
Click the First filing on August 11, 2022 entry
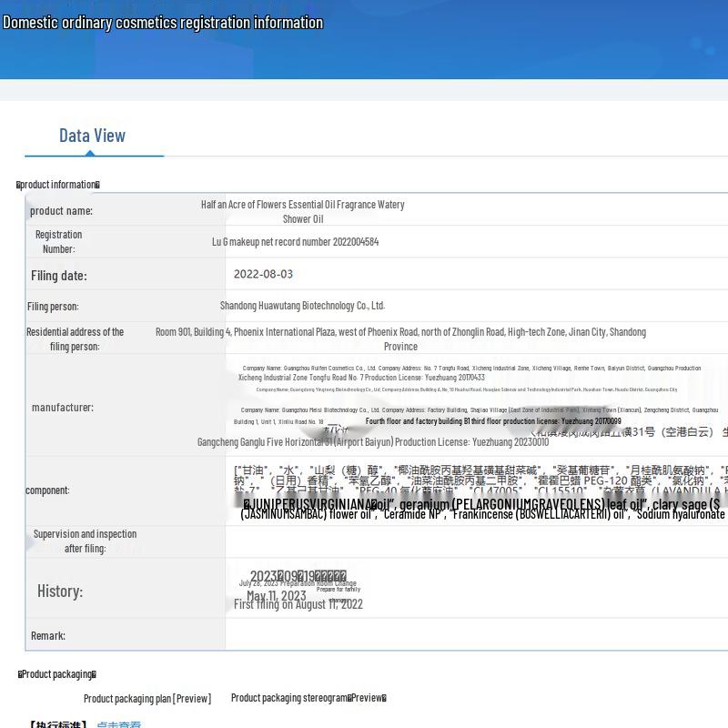click(298, 604)
